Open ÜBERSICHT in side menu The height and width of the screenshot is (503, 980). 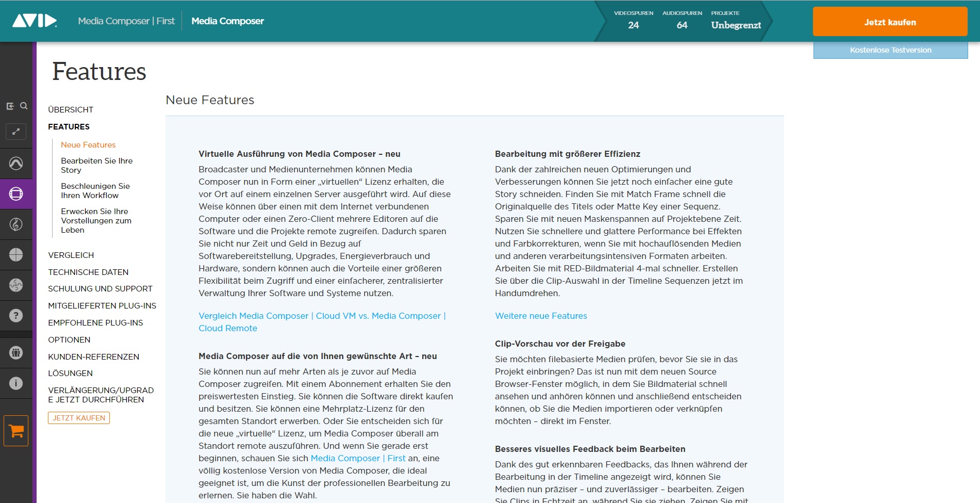point(71,110)
